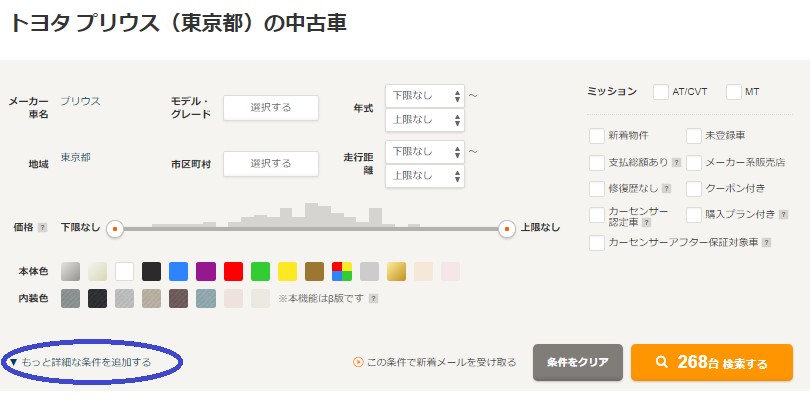Select pearl body color swatch

point(97,271)
